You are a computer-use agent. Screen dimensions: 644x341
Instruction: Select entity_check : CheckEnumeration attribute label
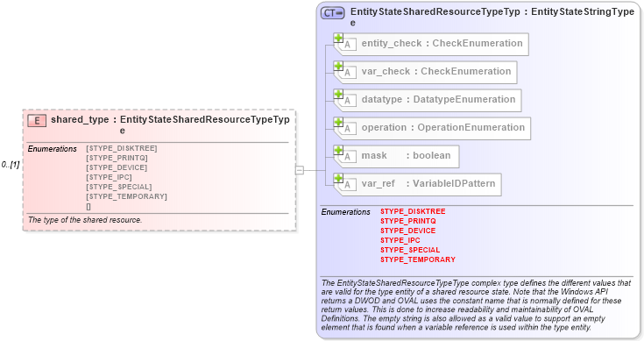click(442, 44)
